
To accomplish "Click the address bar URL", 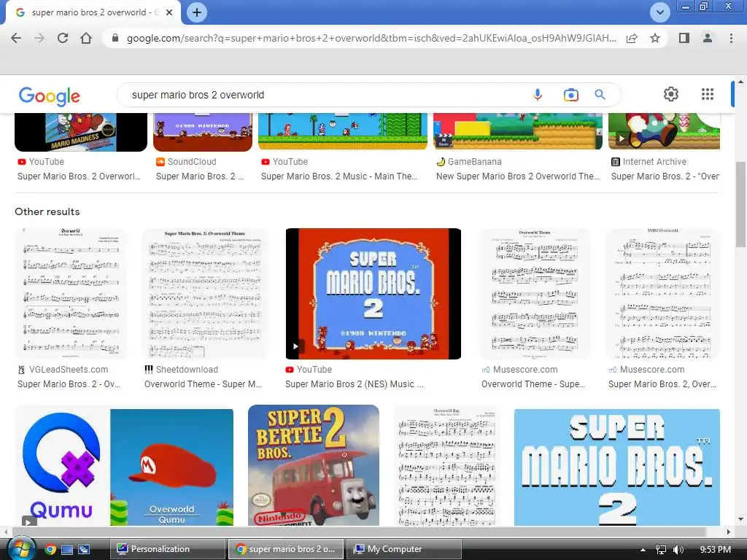I will tap(371, 38).
